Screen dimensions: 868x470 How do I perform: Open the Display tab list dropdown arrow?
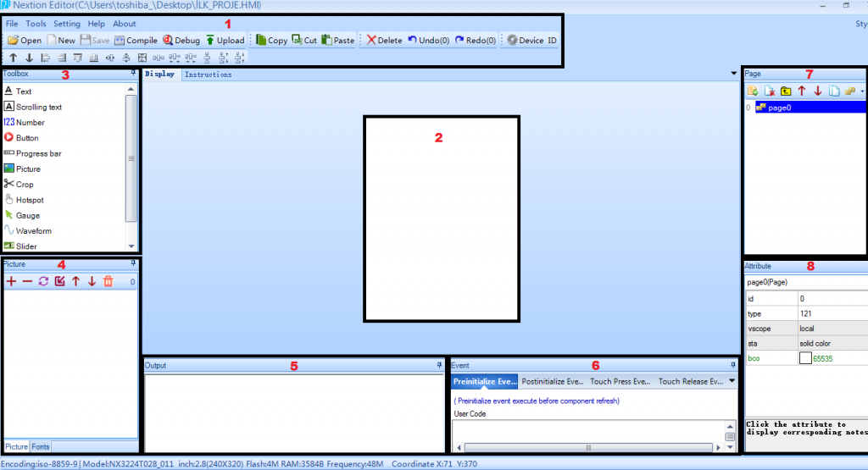(x=733, y=75)
